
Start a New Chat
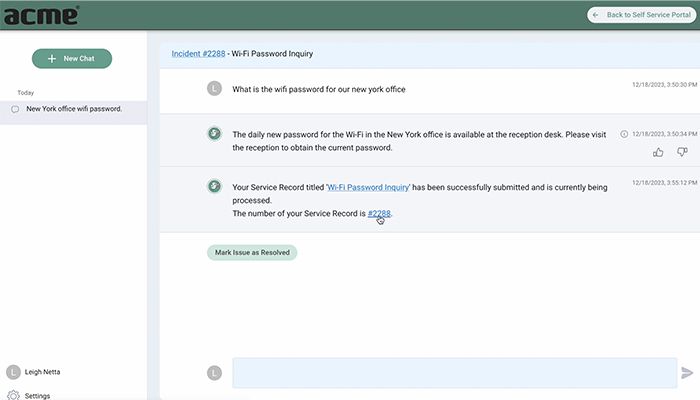72,59
